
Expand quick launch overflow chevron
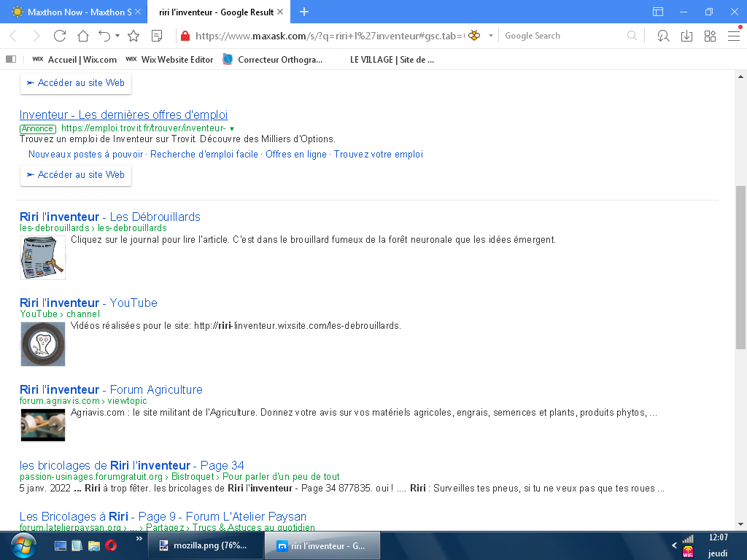click(139, 539)
